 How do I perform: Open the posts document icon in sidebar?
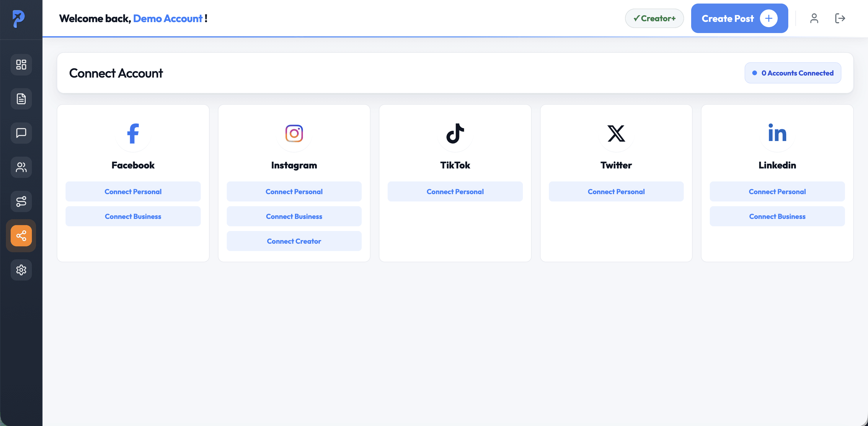[x=21, y=99]
